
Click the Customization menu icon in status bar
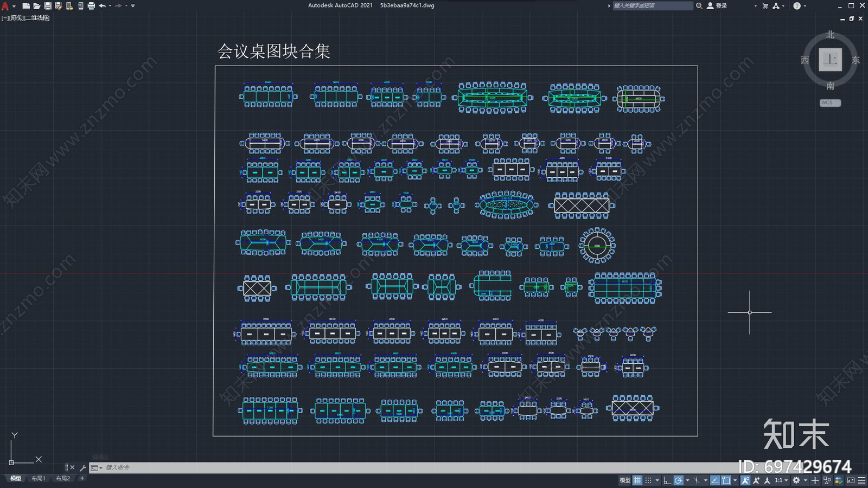[x=861, y=480]
